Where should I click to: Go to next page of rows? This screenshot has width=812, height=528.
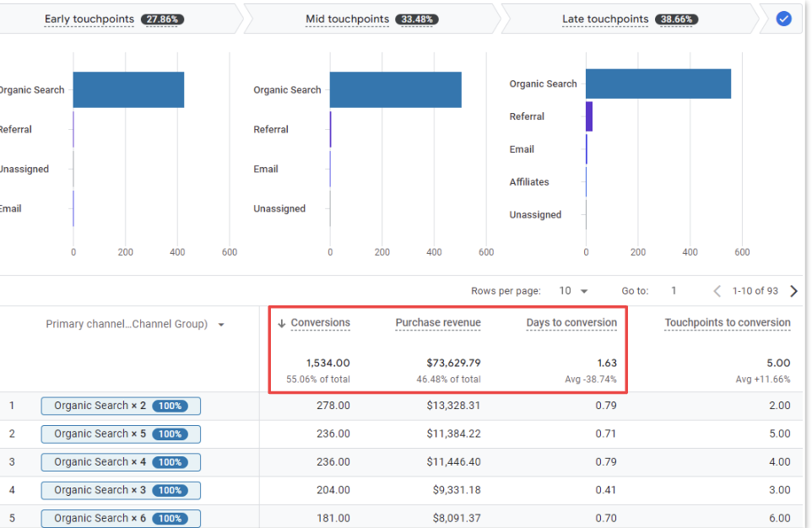pos(793,291)
